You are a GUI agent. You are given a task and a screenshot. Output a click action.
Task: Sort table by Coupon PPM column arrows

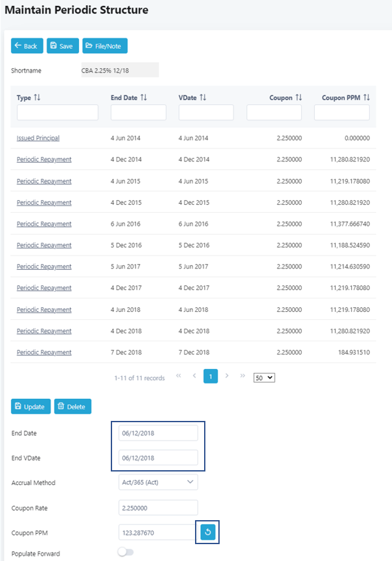366,97
